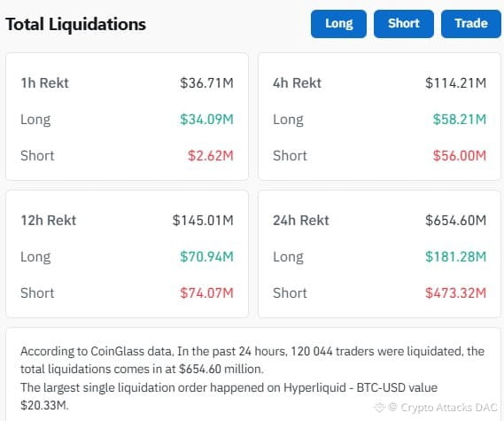The width and height of the screenshot is (504, 421).
Task: Select 24h Long value $181.28M
Action: click(x=456, y=257)
